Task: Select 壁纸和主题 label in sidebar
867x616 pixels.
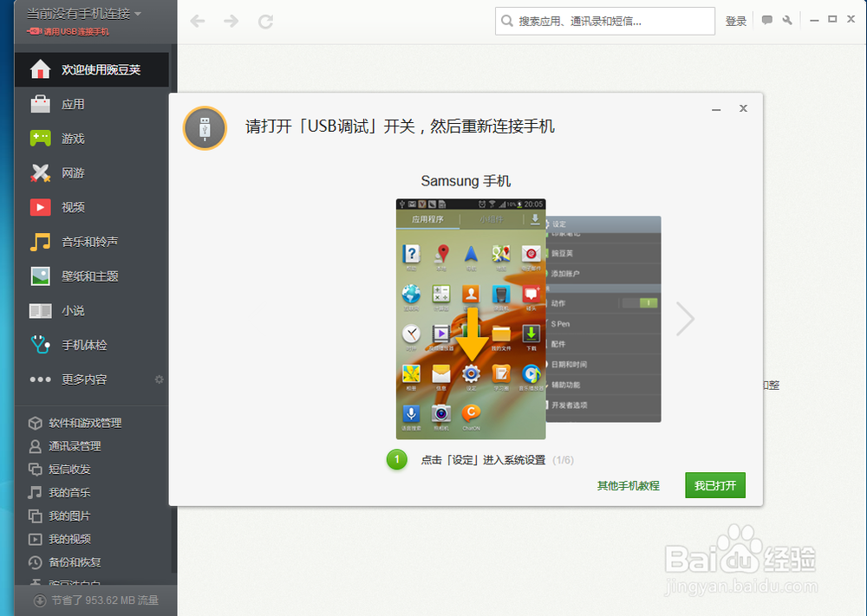Action: tap(89, 276)
